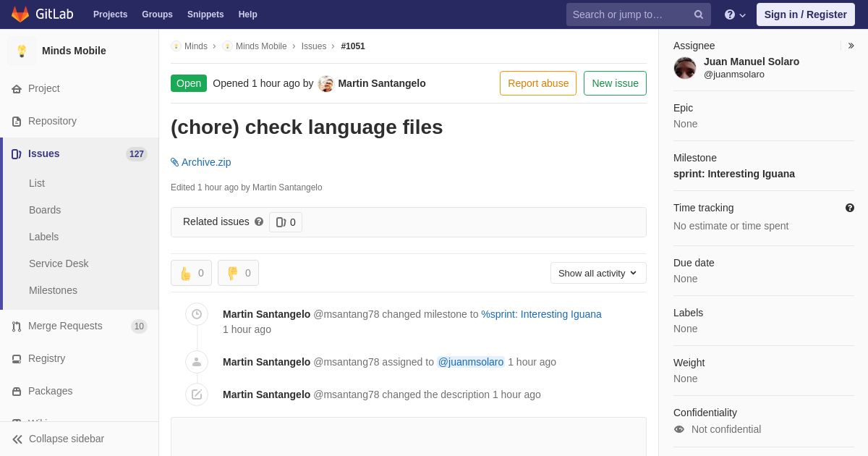868x456 pixels.
Task: Click Issues in the breadcrumb
Action: point(314,46)
